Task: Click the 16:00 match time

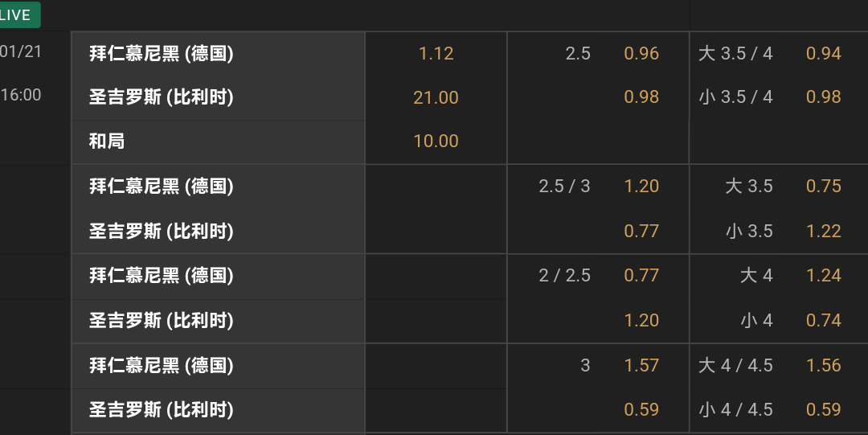Action: pos(21,95)
